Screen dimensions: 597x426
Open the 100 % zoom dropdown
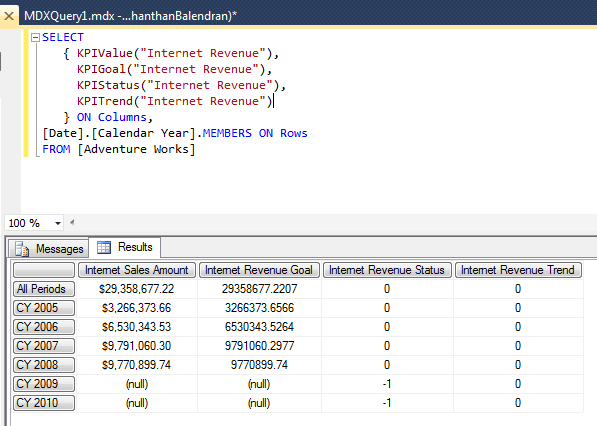[x=57, y=223]
